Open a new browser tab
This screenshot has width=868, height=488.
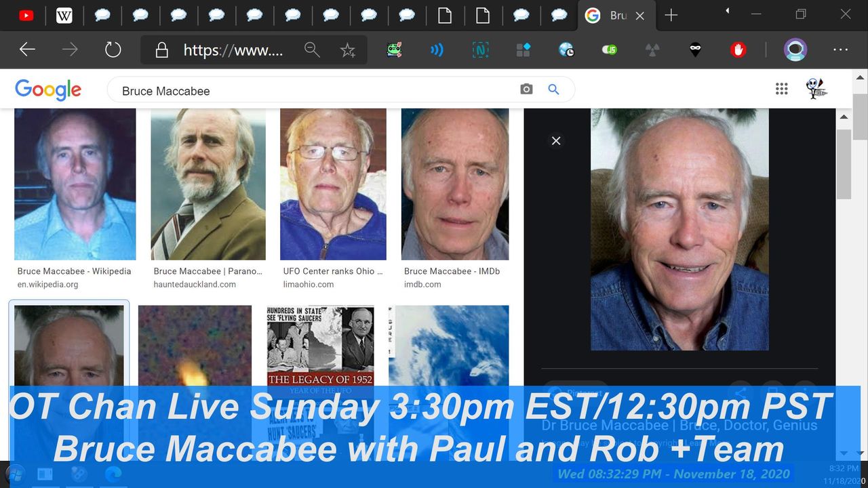click(671, 16)
